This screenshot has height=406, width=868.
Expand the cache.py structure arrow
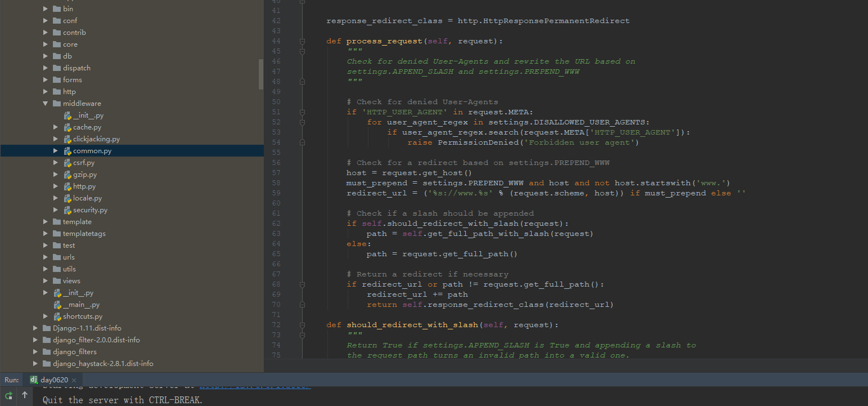tap(56, 127)
